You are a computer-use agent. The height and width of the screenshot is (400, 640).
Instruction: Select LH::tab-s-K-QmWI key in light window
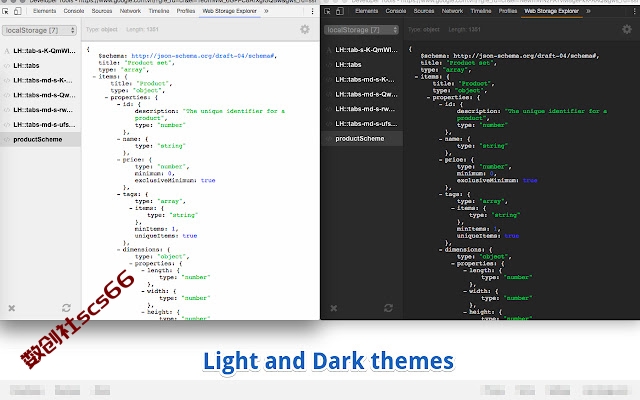(x=40, y=51)
